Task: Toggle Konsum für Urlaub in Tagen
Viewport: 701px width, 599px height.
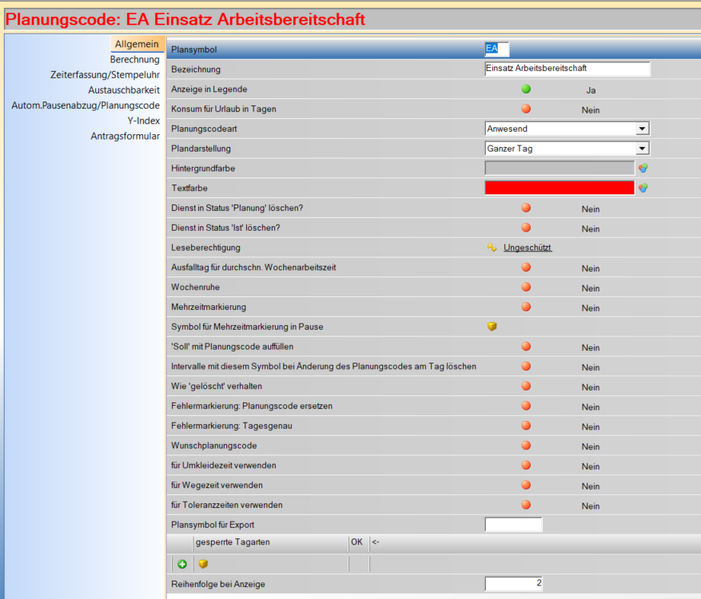Action: [526, 109]
